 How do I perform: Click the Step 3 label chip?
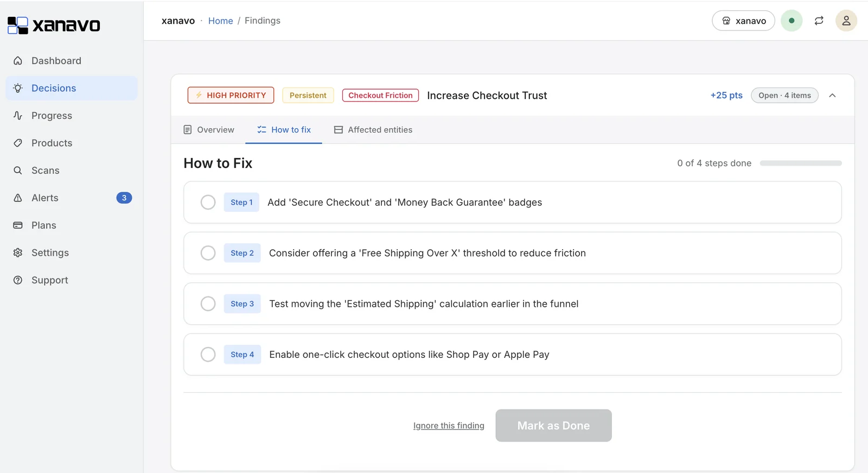242,304
